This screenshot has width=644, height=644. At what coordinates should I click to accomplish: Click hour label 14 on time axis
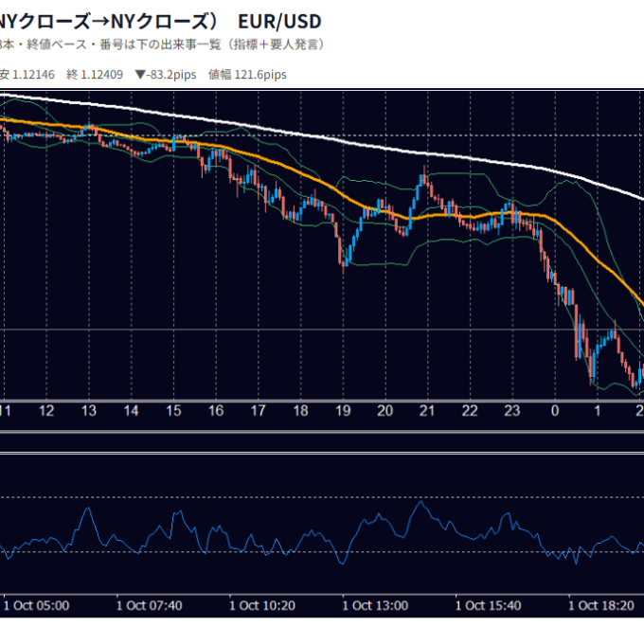point(131,411)
